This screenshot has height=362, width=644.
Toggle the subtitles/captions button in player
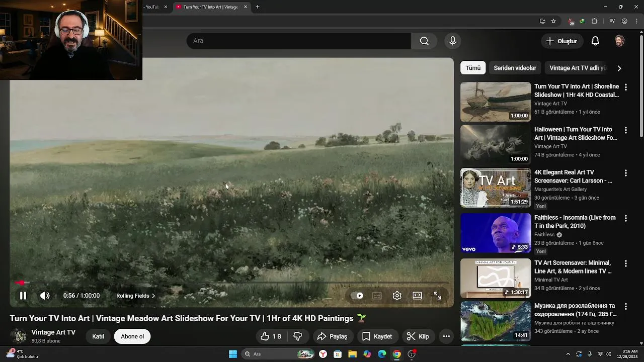click(377, 296)
